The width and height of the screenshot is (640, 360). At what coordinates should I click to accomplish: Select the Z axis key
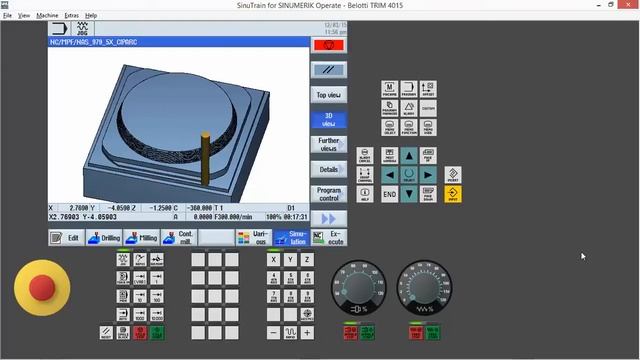click(307, 260)
